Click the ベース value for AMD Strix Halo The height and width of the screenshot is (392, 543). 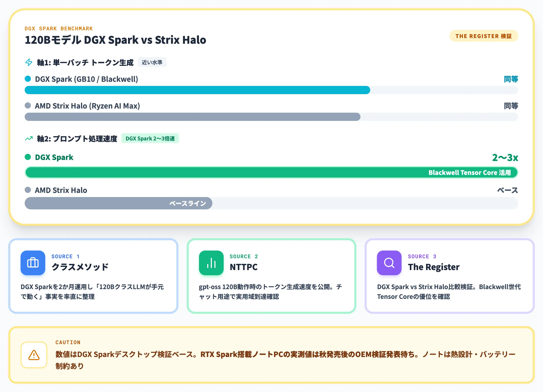click(507, 190)
